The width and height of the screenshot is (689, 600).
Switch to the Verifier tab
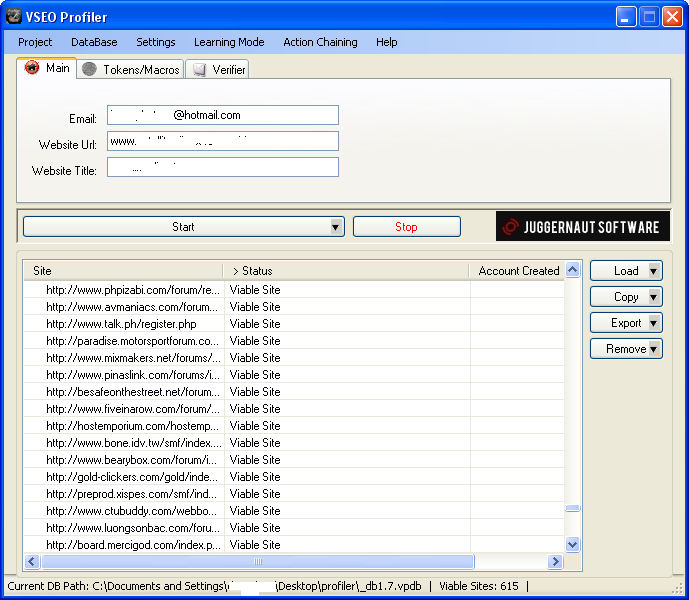pyautogui.click(x=217, y=69)
